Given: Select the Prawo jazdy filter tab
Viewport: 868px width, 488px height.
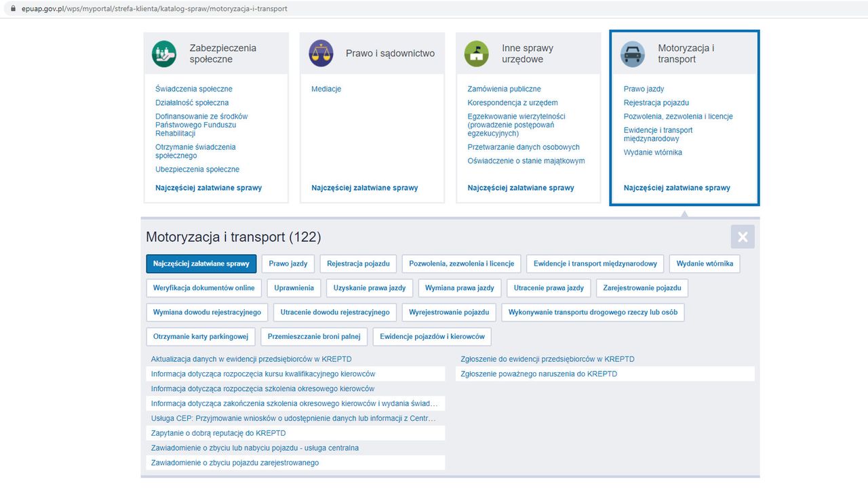Looking at the screenshot, I should [x=288, y=264].
